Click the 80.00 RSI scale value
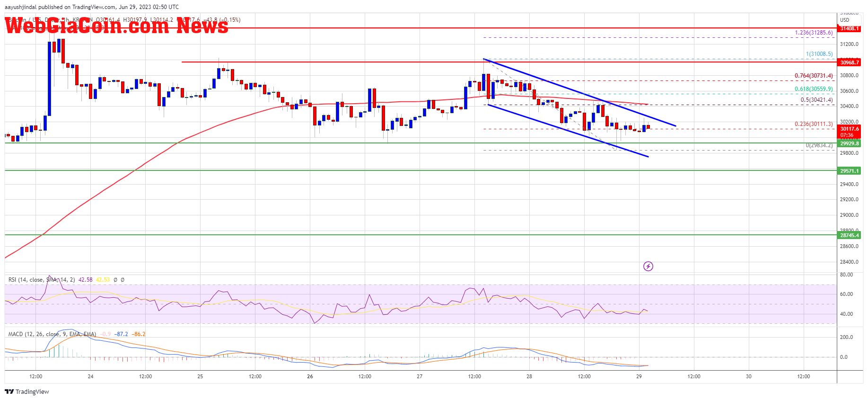The width and height of the screenshot is (868, 400). pyautogui.click(x=846, y=275)
